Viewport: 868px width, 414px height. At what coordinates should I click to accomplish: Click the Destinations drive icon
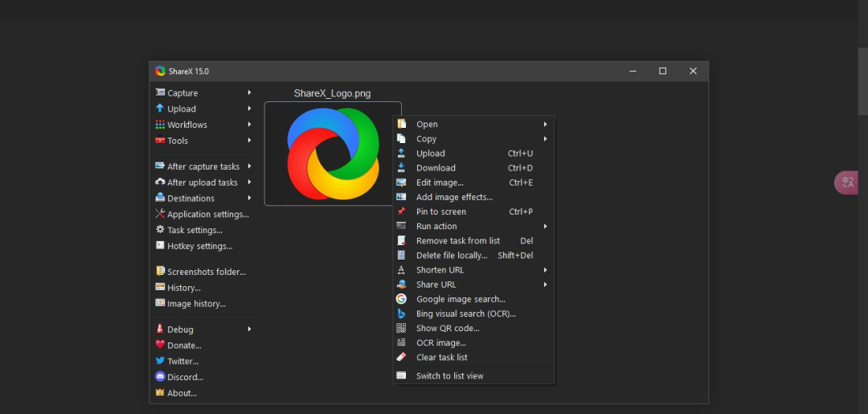160,198
